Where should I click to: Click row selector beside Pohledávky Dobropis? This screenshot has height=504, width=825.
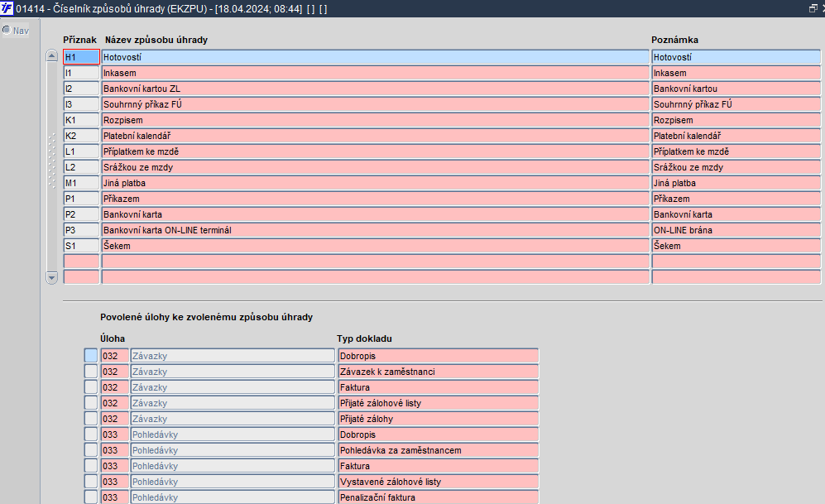point(91,434)
